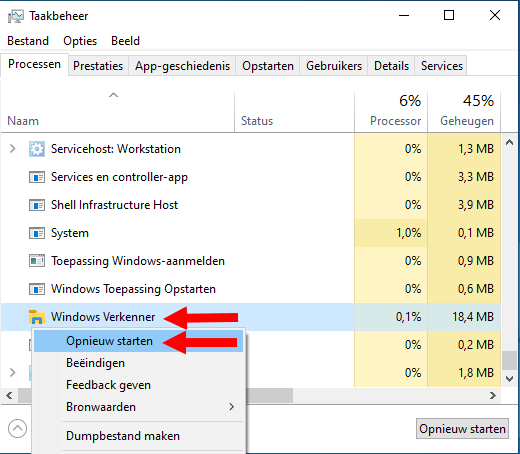This screenshot has height=454, width=520.
Task: Switch to the App-geschiedenis tab
Action: 182,66
